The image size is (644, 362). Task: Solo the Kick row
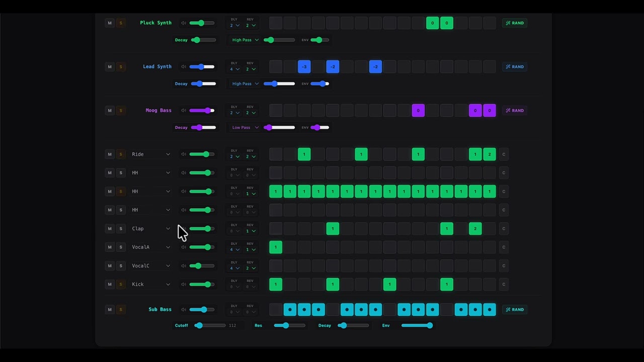[x=121, y=285]
